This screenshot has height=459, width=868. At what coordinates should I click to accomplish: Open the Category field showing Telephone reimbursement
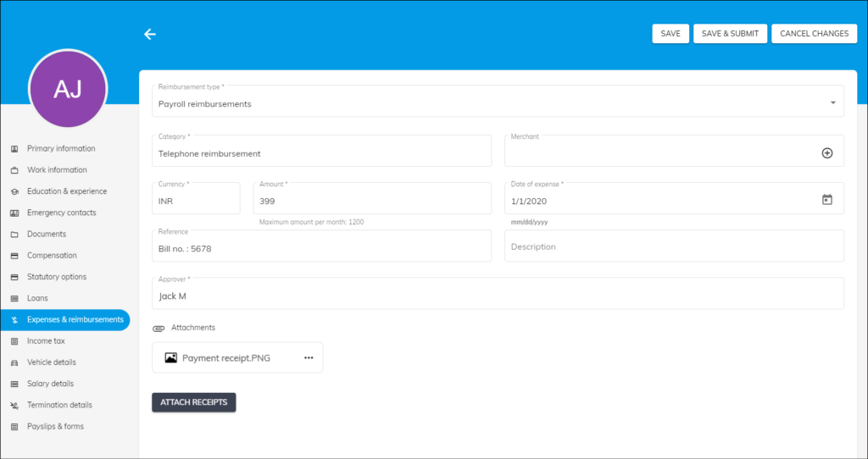click(321, 151)
